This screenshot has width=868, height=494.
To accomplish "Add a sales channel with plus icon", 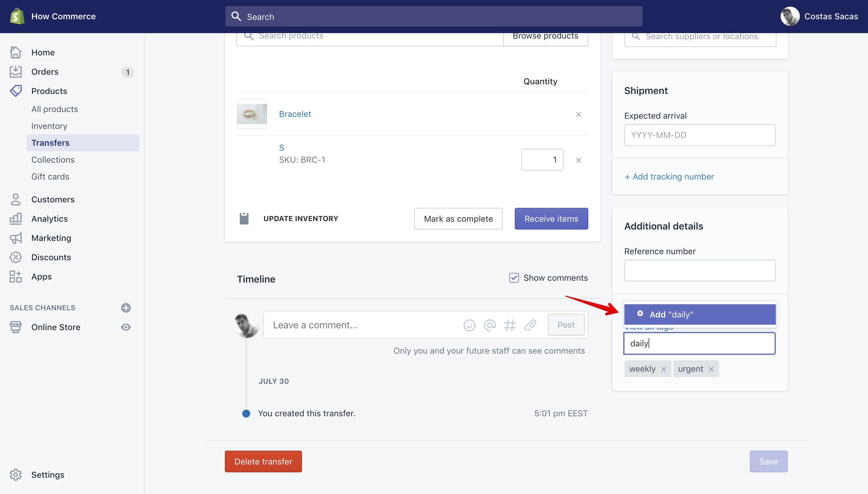I will tap(126, 308).
